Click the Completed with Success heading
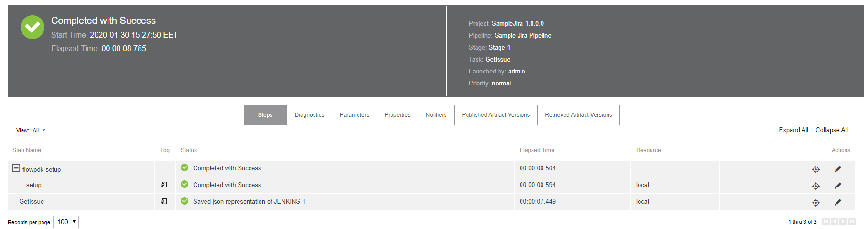 [x=103, y=21]
